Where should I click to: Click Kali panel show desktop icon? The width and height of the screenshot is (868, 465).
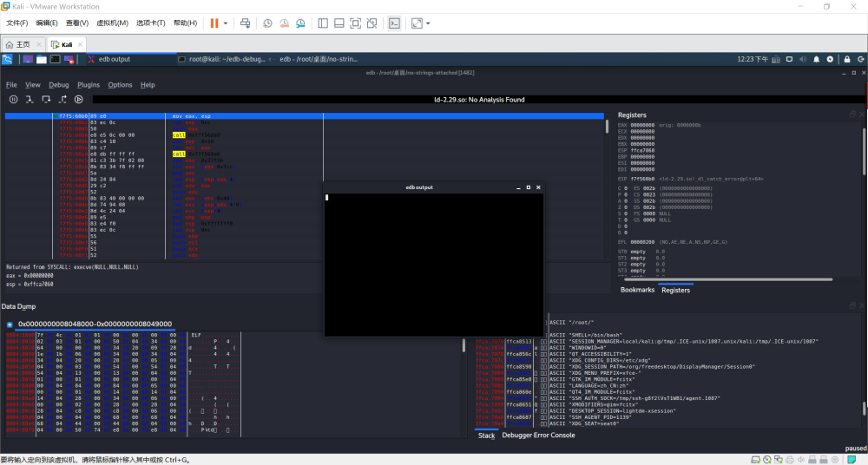(x=28, y=59)
